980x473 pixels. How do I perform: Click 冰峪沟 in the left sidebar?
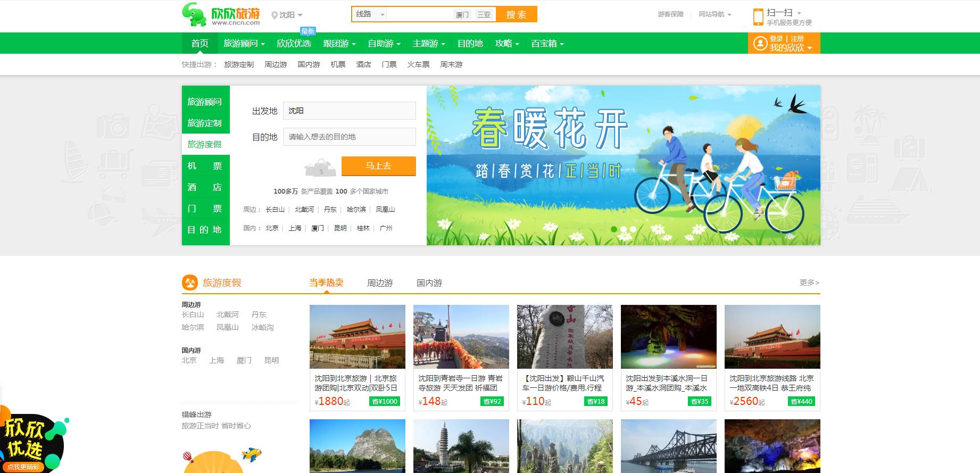263,327
